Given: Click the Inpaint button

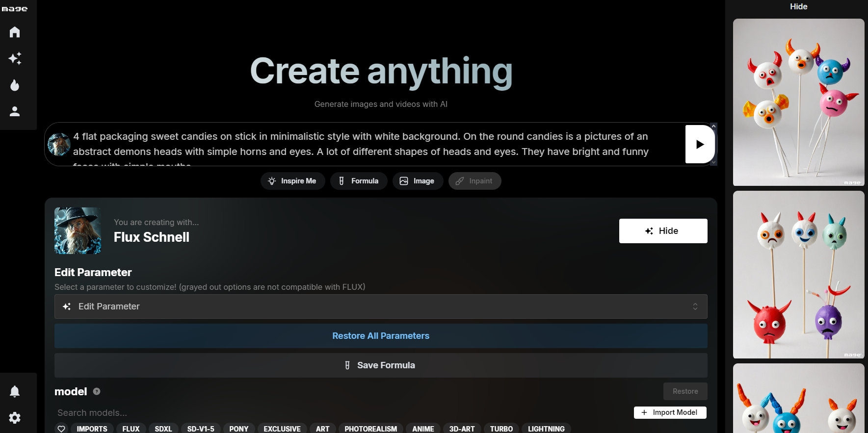Looking at the screenshot, I should [474, 181].
